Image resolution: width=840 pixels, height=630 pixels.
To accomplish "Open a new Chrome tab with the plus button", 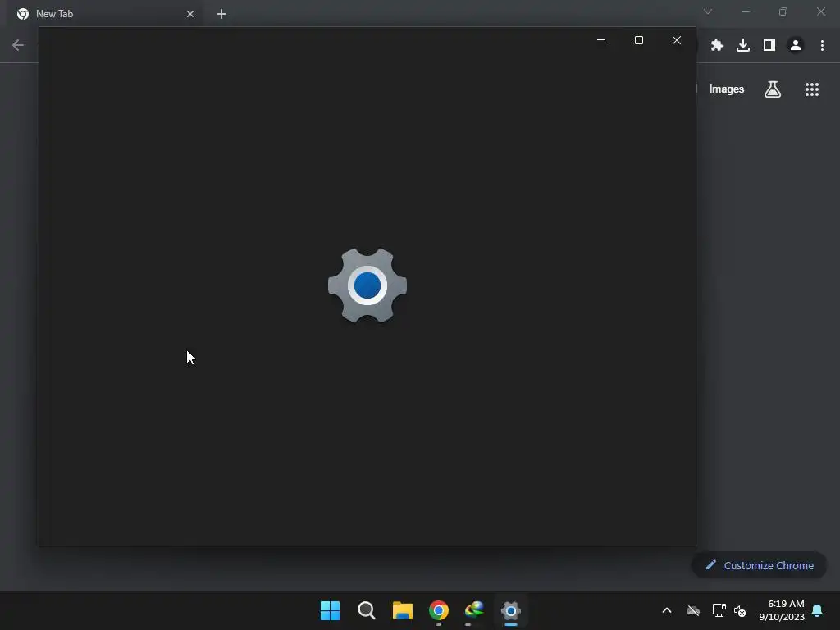I will click(221, 14).
